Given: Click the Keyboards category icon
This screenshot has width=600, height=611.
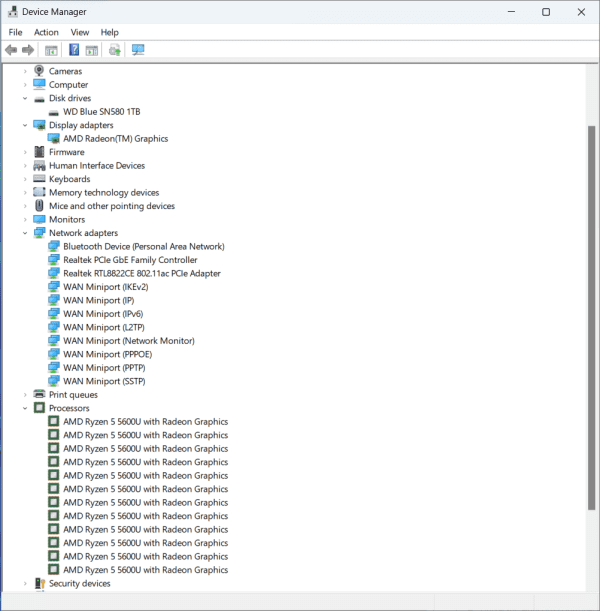Looking at the screenshot, I should 39,178.
